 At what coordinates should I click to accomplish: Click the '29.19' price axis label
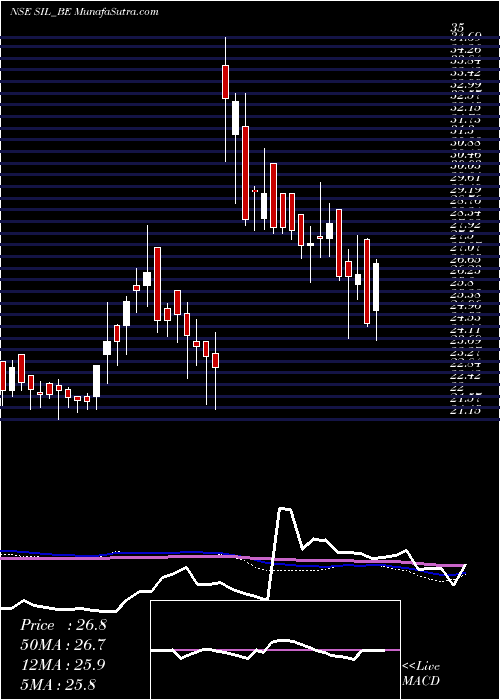click(466, 189)
